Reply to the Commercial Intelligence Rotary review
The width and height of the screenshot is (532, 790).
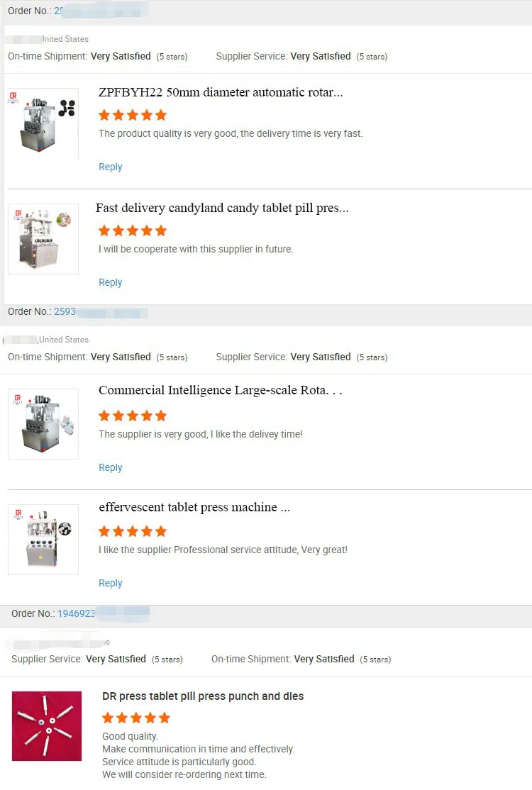(x=110, y=468)
